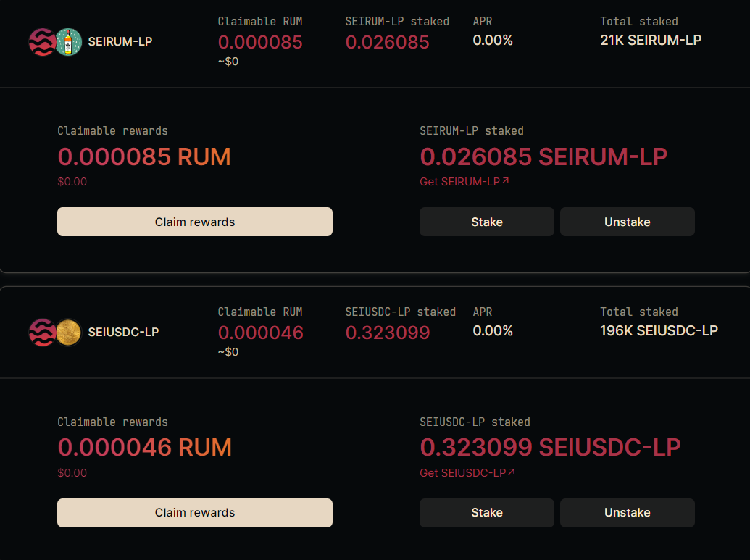Click the 0.323099 SEIUSDC-LP staked amount heading
Screen dimensions: 750x560
pyautogui.click(x=550, y=447)
